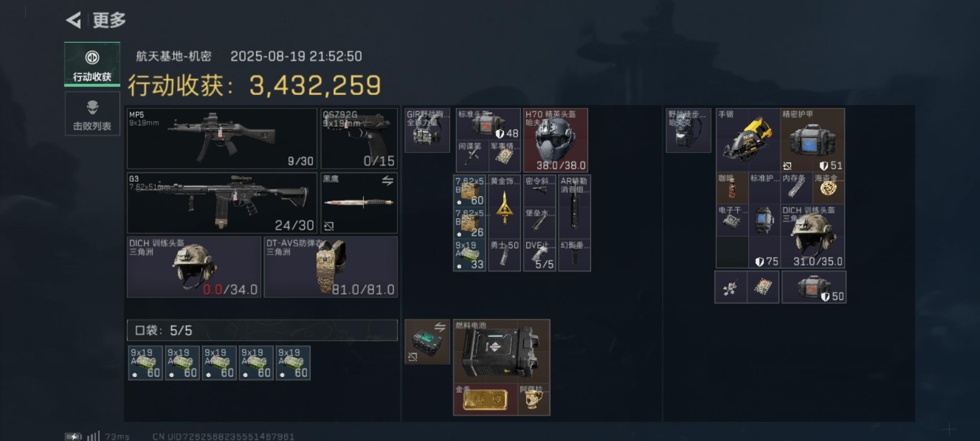Click the 行动收获 total value 3,432,259
This screenshot has width=980, height=441.
315,85
